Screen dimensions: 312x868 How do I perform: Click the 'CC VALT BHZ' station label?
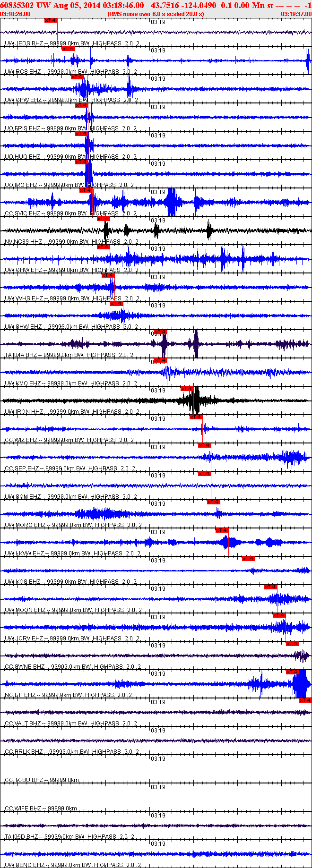click(x=23, y=723)
